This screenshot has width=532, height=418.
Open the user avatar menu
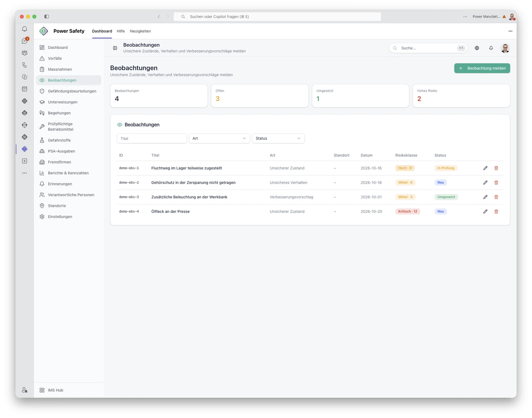(x=505, y=48)
